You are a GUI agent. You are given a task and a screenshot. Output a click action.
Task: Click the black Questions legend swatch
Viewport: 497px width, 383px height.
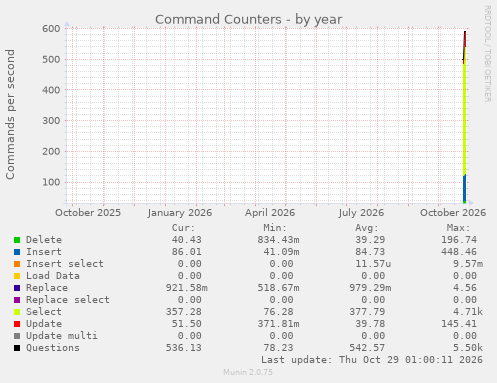tap(17, 348)
